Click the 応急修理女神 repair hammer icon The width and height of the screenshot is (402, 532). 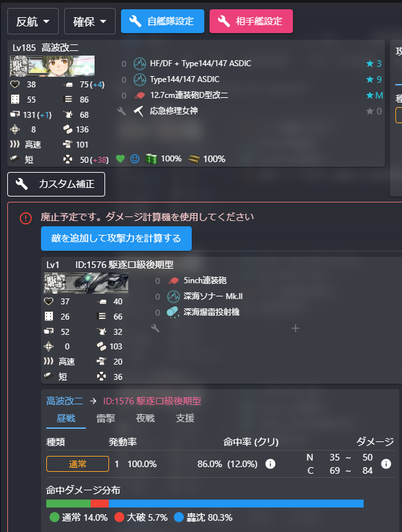[x=139, y=111]
